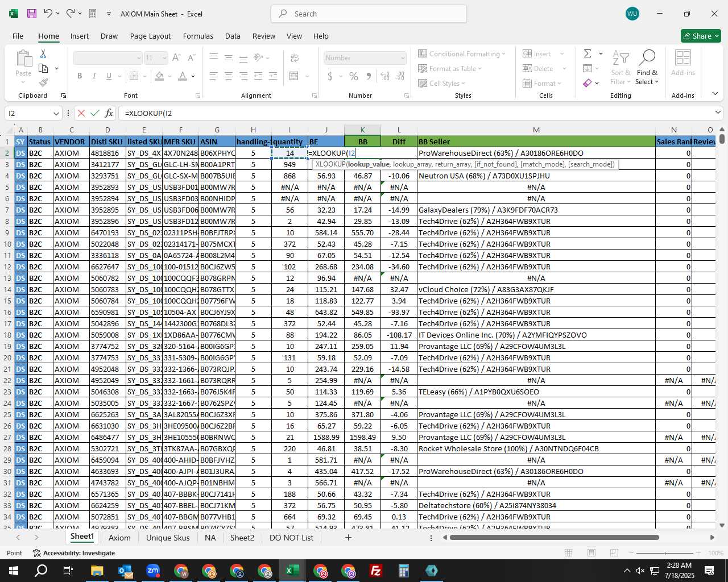Click the Wrap Text icon

(295, 57)
